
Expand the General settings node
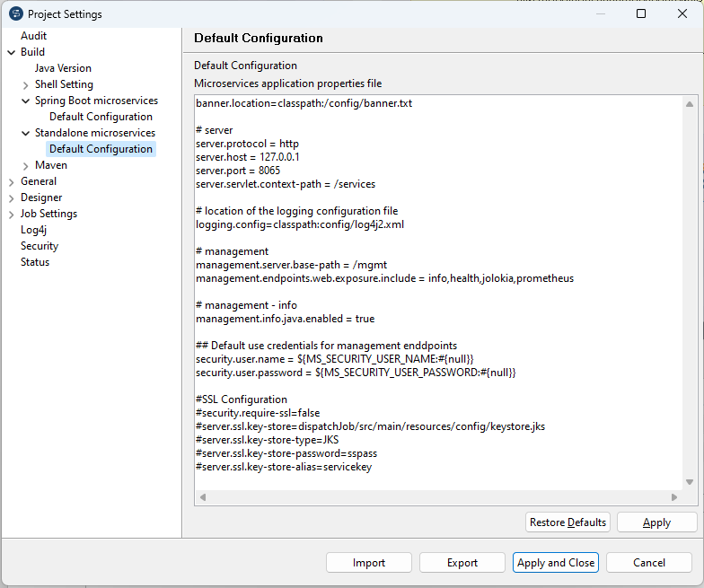click(11, 182)
